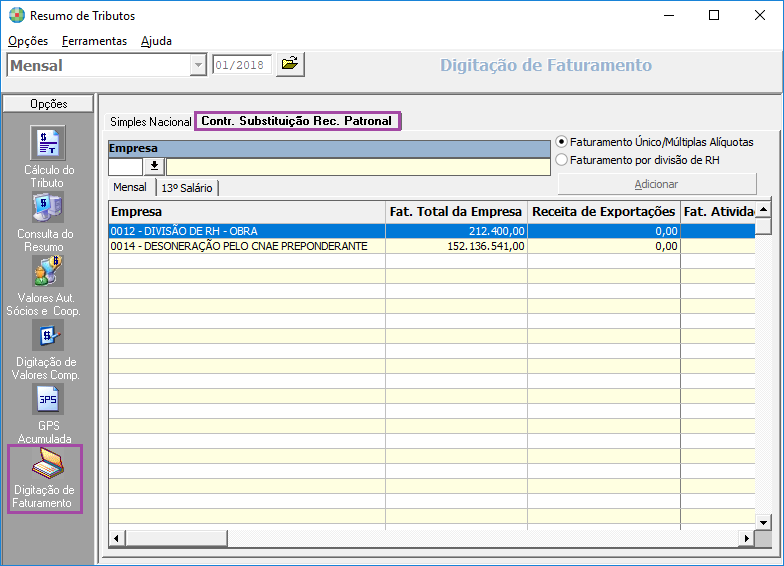Open Cálculo do Tributo from sidebar
Image resolution: width=784 pixels, height=566 pixels.
click(x=48, y=142)
